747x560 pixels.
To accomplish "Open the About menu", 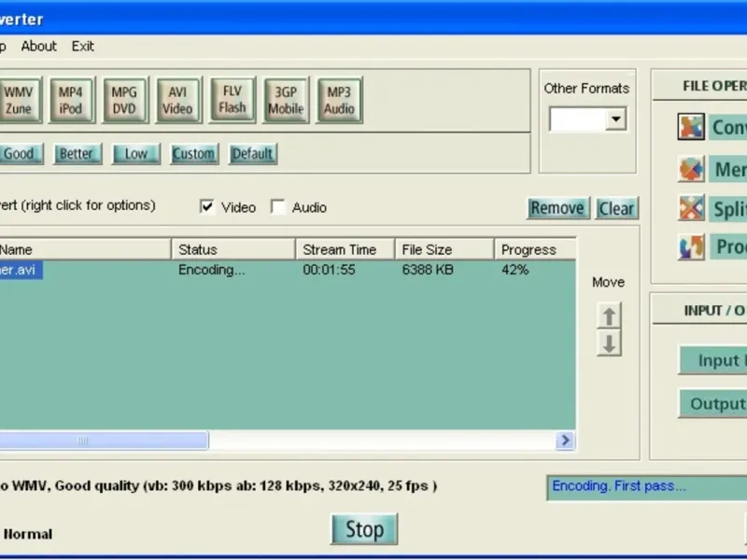I will tap(38, 46).
